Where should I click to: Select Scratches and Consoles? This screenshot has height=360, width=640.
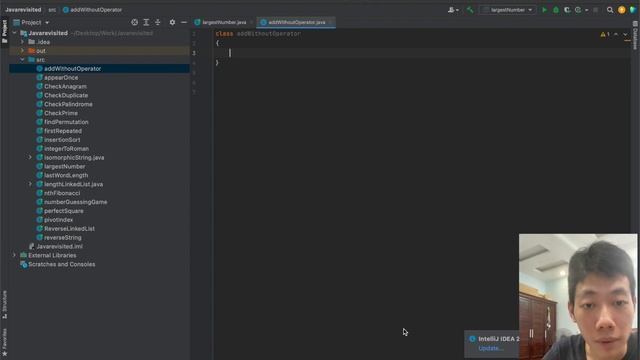point(61,264)
